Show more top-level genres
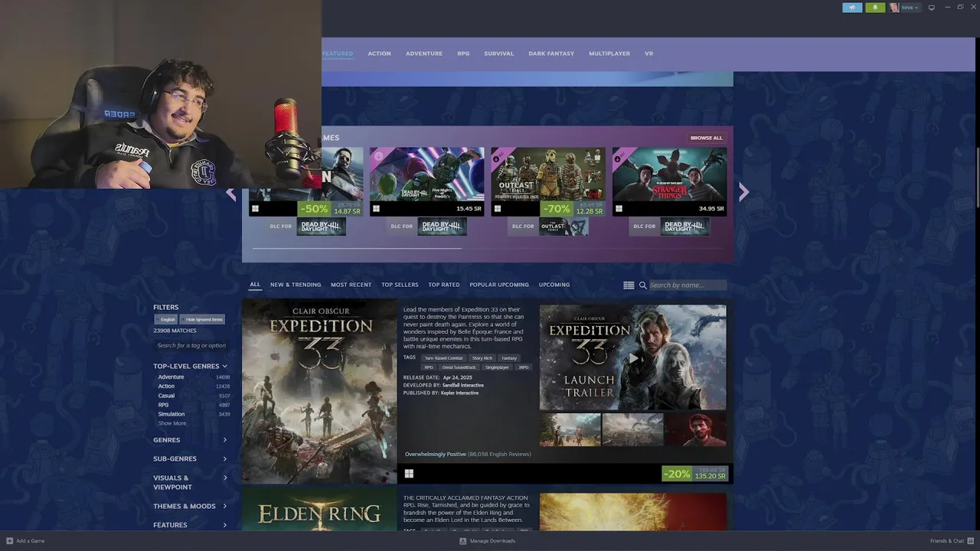Viewport: 980px width, 551px height. pyautogui.click(x=171, y=423)
